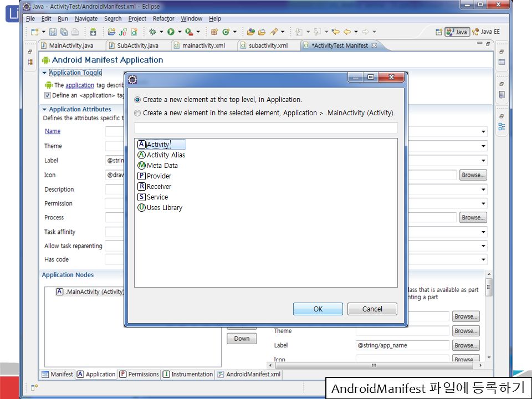Image resolution: width=532 pixels, height=399 pixels.
Task: Click the Down button for application nodes
Action: (x=242, y=339)
